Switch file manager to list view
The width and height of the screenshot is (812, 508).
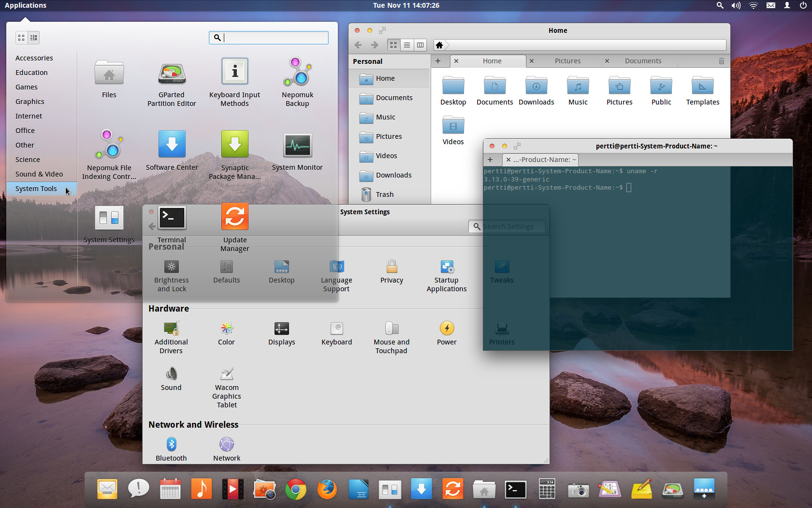[x=407, y=45]
